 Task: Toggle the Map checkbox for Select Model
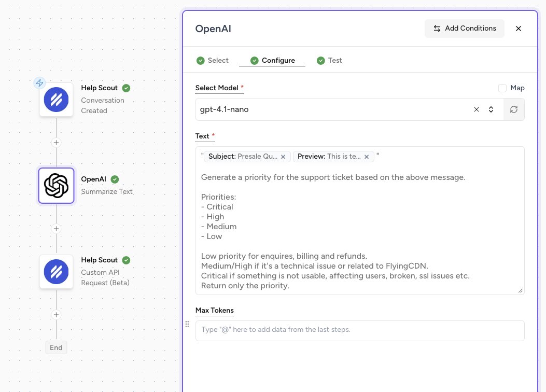[502, 88]
